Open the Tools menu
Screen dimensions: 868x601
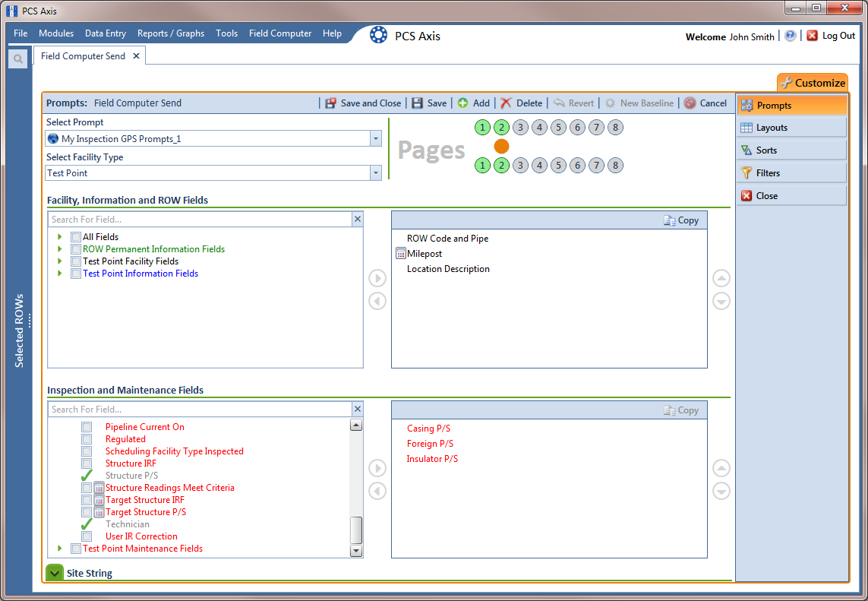tap(226, 33)
